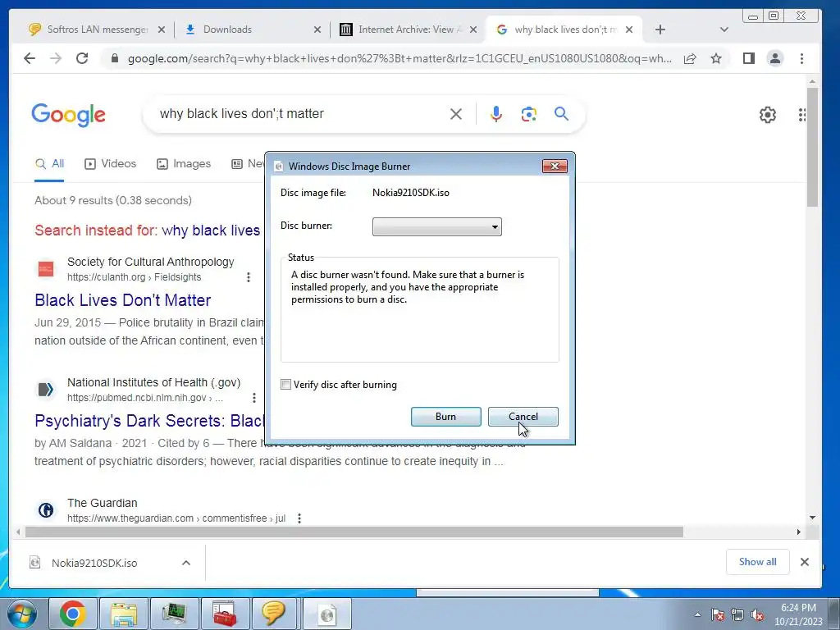Open Windows Explorer from taskbar

coord(123,614)
